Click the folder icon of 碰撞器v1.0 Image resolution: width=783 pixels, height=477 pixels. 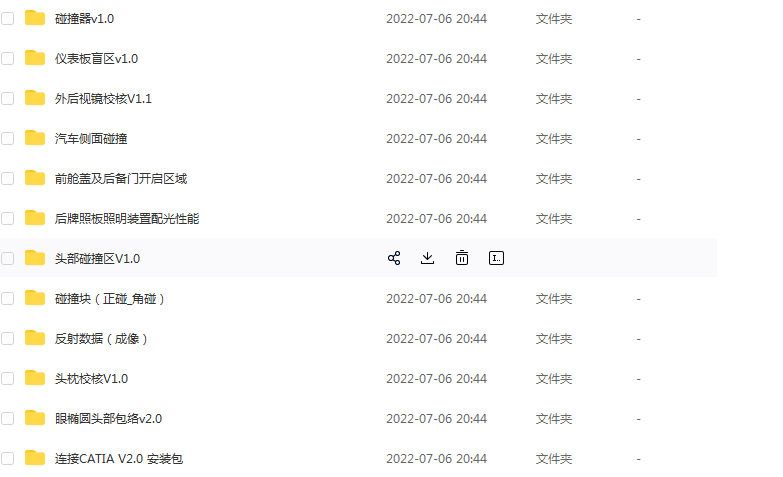pos(35,18)
